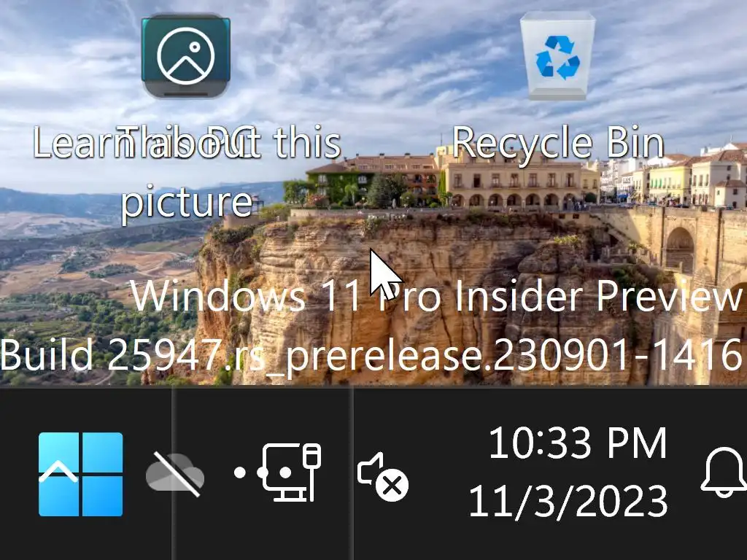Click the three dots beside the network icon

(263, 472)
